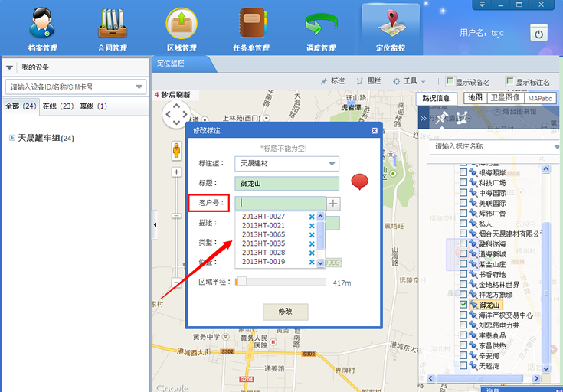
Task: Open the 合同管理 module icon
Action: click(112, 24)
